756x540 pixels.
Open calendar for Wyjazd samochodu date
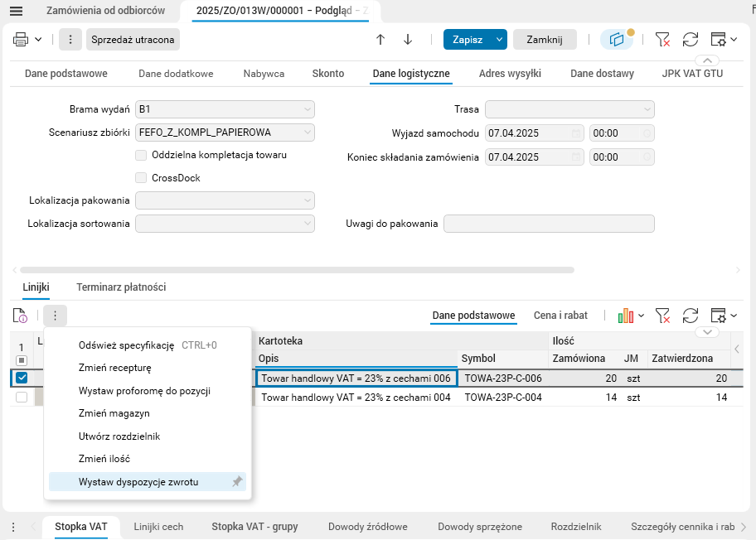(x=576, y=133)
